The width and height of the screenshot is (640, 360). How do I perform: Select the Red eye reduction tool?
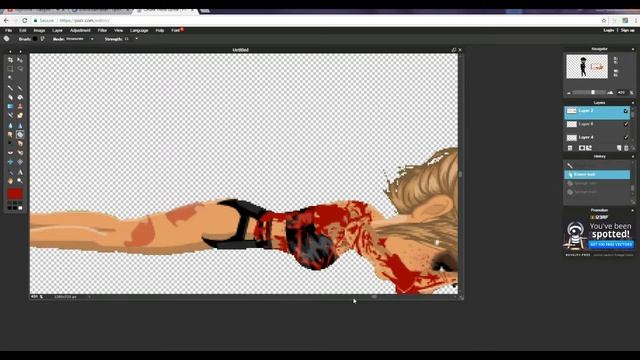click(x=10, y=153)
